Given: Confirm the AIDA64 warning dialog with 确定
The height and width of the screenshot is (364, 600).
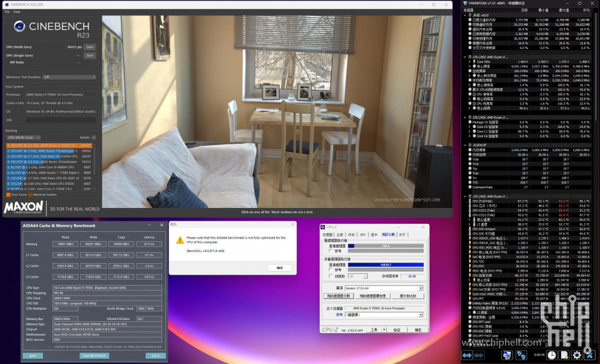Looking at the screenshot, I should pyautogui.click(x=280, y=268).
